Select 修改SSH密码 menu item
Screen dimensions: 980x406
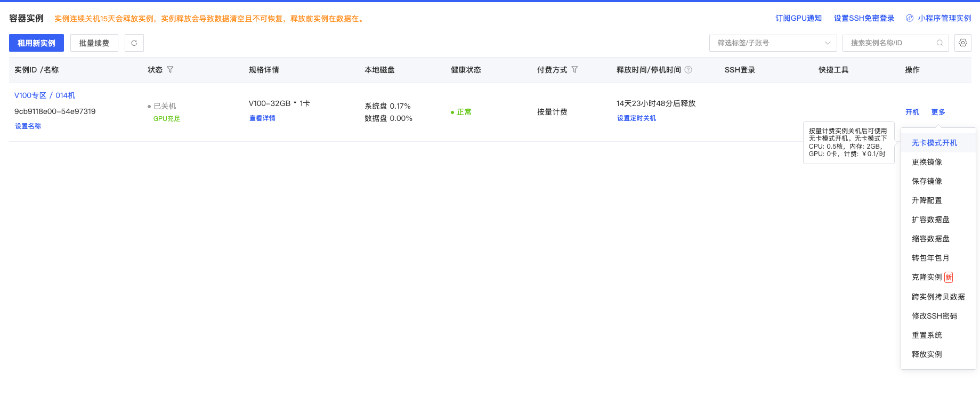point(938,316)
